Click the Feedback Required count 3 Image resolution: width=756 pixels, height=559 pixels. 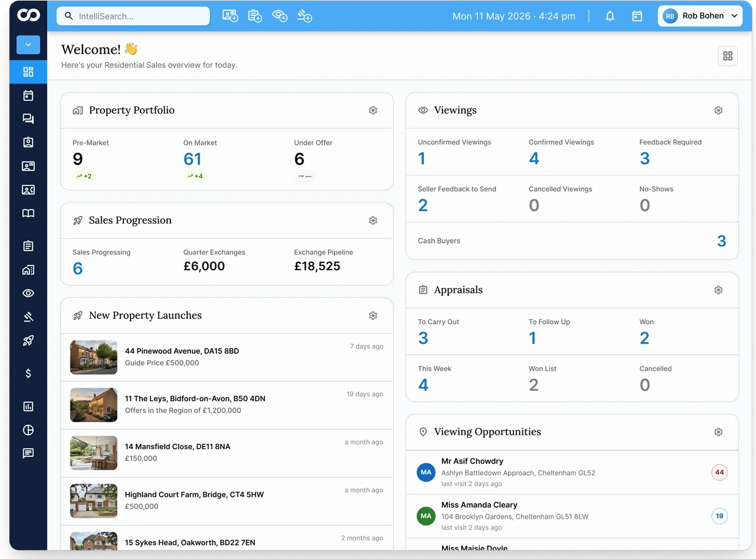tap(644, 158)
